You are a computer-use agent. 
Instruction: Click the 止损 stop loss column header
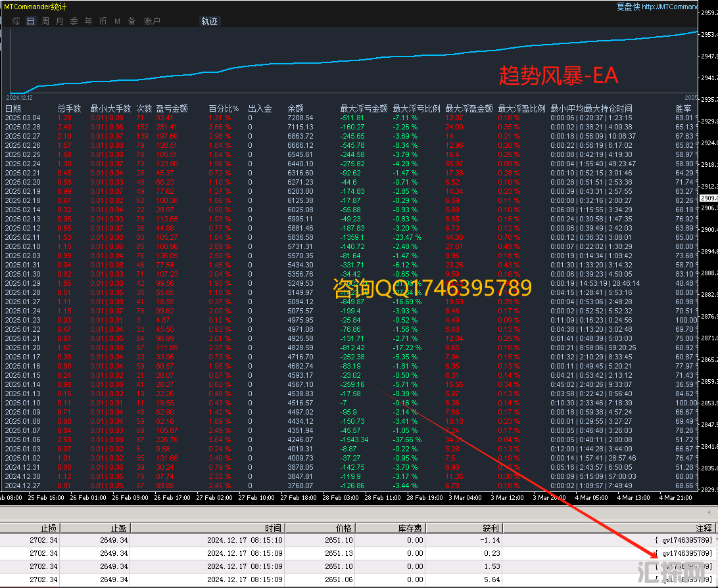[x=49, y=528]
